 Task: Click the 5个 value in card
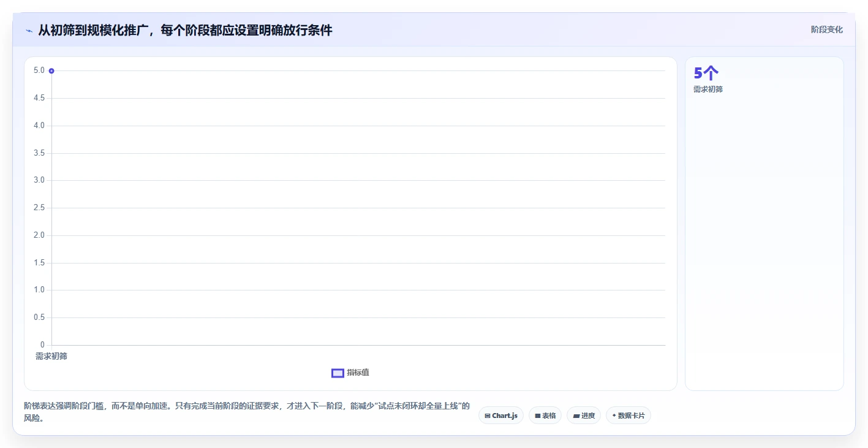tap(706, 73)
